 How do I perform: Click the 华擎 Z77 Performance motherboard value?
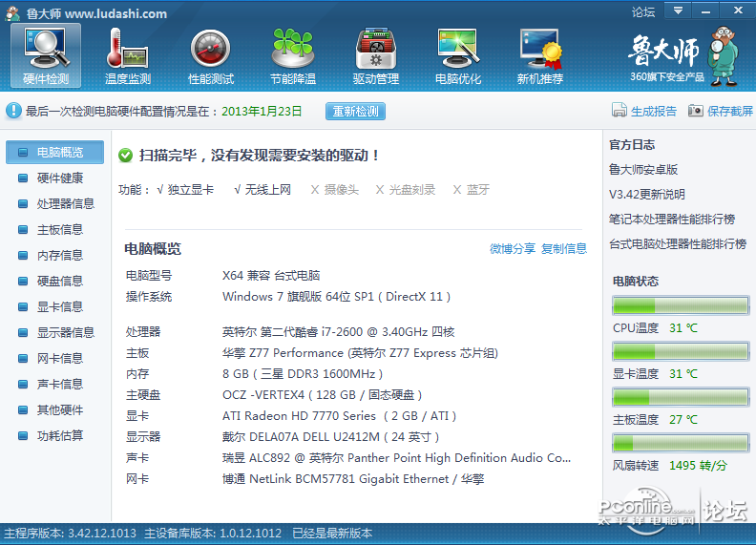click(x=360, y=353)
